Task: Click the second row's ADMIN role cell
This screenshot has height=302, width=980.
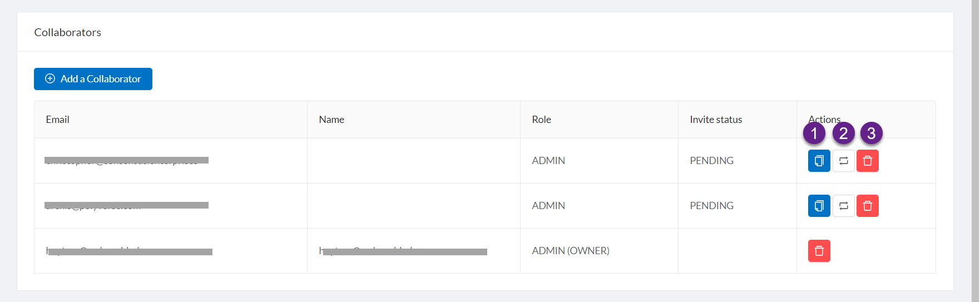Action: point(548,206)
